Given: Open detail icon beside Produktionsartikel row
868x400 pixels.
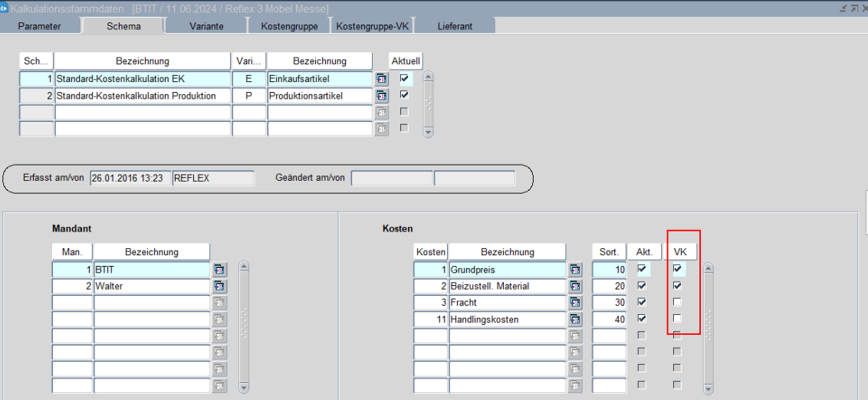Looking at the screenshot, I should [x=381, y=96].
